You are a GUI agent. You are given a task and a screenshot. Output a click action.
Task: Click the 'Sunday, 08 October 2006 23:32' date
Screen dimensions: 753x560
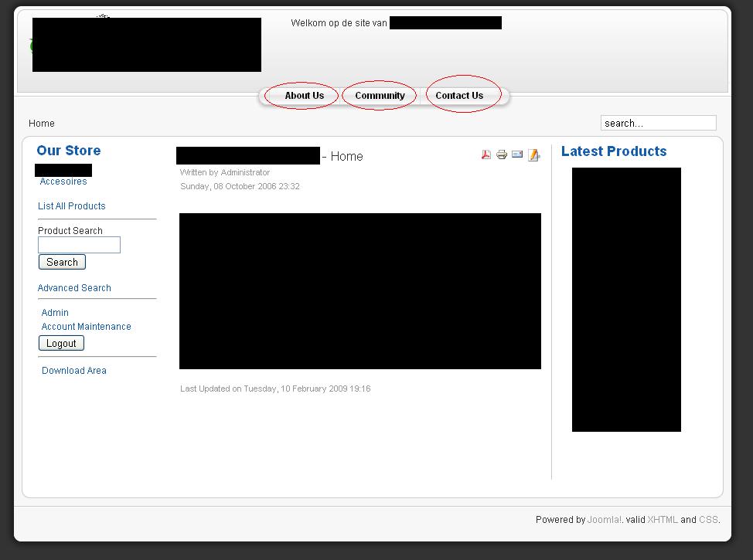240,186
